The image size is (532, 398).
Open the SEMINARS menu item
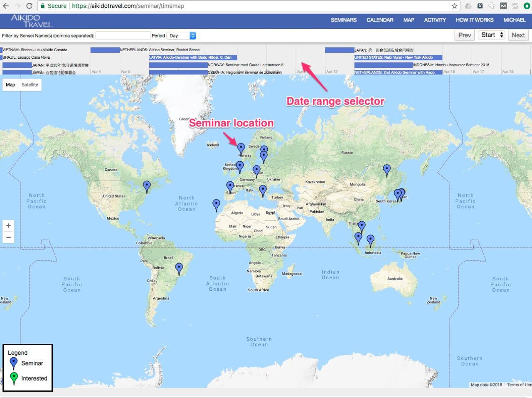point(343,20)
